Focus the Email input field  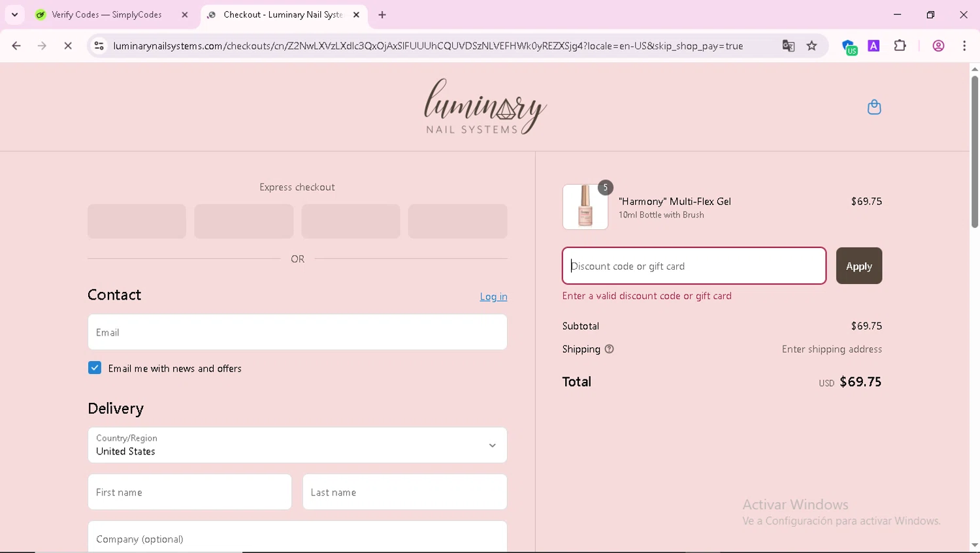click(x=297, y=332)
